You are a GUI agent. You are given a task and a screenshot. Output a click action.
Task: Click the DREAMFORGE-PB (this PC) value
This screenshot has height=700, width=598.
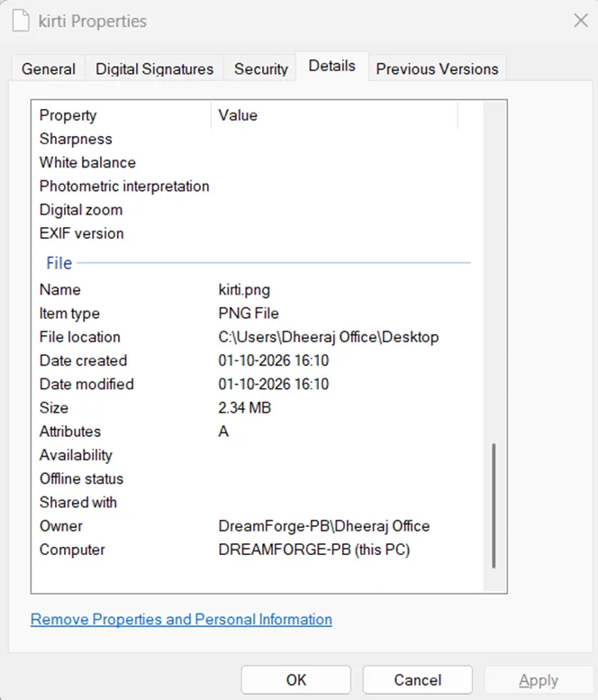tap(314, 550)
